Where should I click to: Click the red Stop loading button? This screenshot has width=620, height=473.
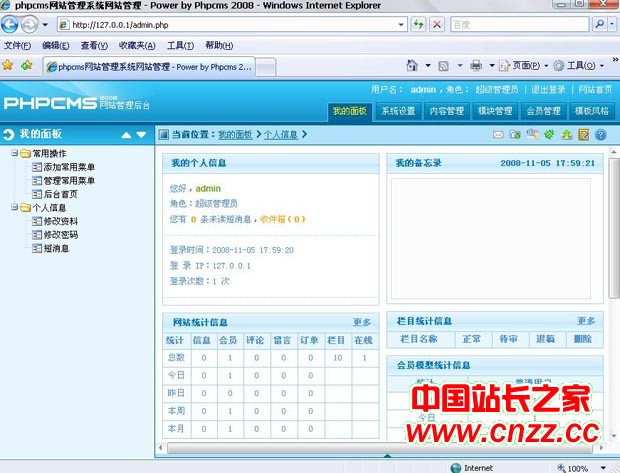(x=437, y=25)
